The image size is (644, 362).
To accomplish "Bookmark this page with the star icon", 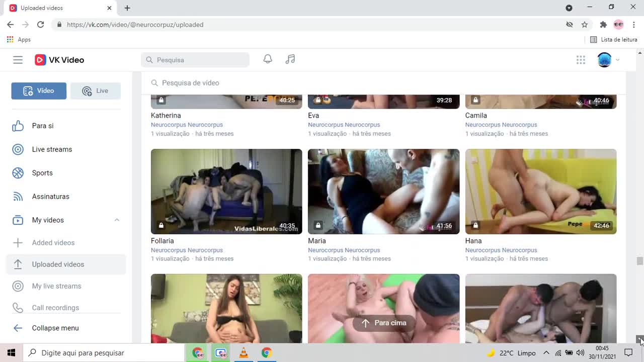I will 585,25.
